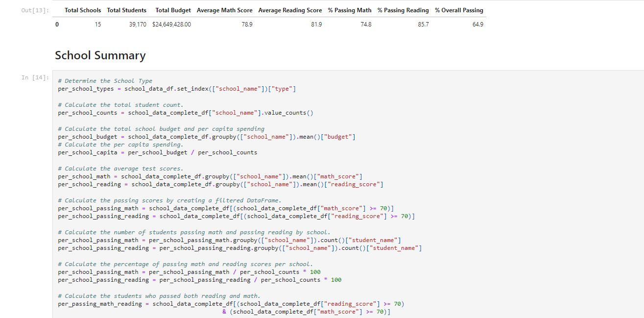Click the '& (school_data_complete_df["math_score"]' continuation line
This screenshot has width=644, height=318.
click(x=307, y=312)
